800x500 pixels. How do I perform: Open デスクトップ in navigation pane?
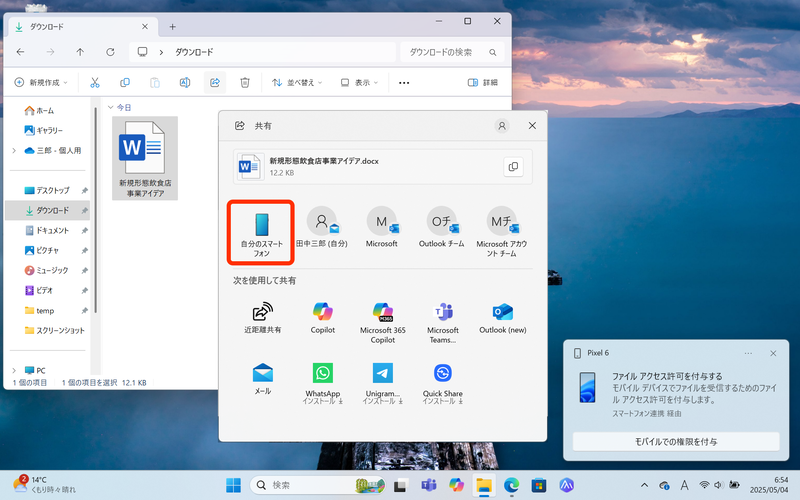(47, 190)
